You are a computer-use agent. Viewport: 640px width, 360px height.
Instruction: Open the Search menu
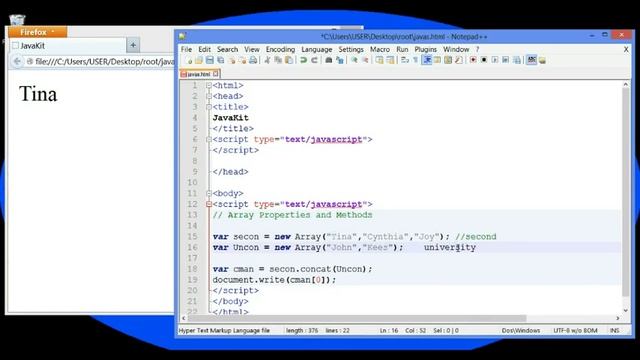(x=227, y=49)
